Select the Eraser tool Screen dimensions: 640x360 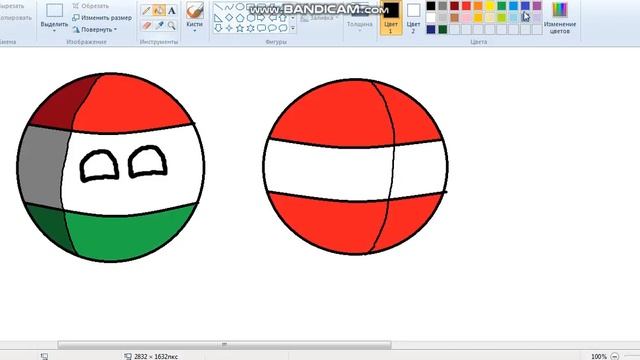[146, 26]
